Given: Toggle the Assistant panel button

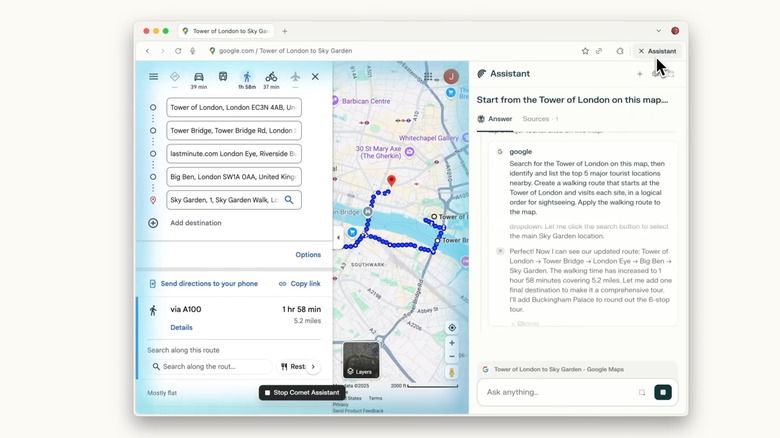Looking at the screenshot, I should [x=657, y=51].
